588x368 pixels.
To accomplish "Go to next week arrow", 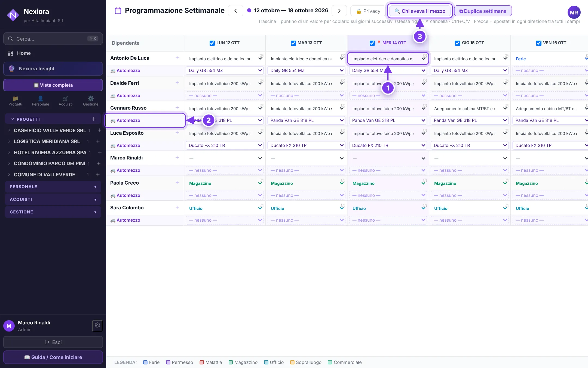I will (x=339, y=11).
